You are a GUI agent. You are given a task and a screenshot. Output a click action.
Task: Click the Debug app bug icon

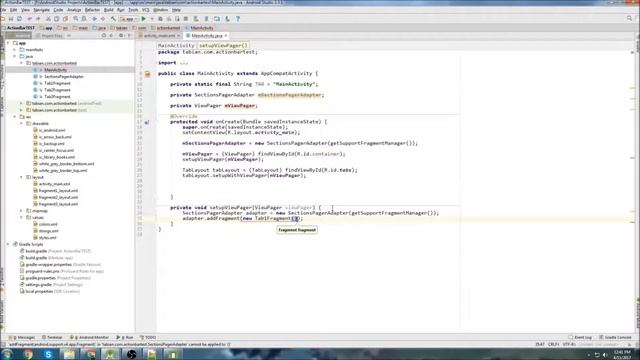pyautogui.click(x=160, y=19)
